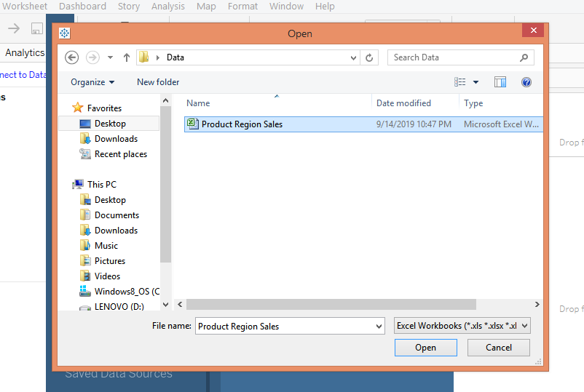Open the Excel Workbooks file type dropdown

click(x=462, y=326)
